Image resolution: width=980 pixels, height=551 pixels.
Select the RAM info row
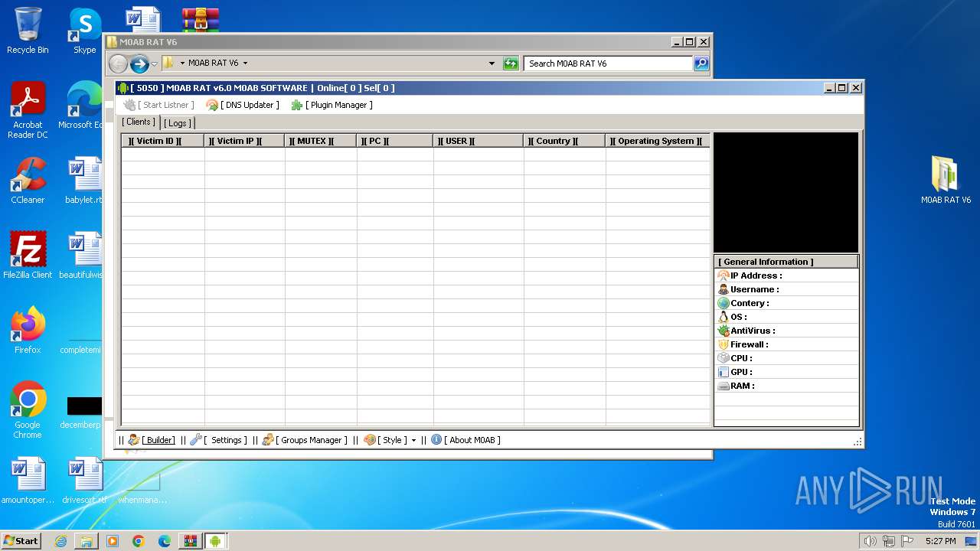786,386
